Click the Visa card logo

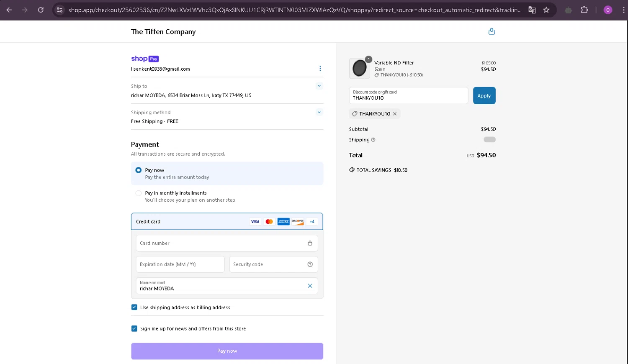[x=255, y=221]
